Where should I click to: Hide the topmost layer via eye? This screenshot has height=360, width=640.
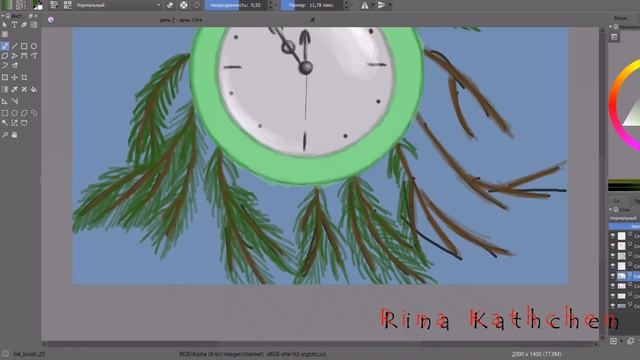pos(613,236)
